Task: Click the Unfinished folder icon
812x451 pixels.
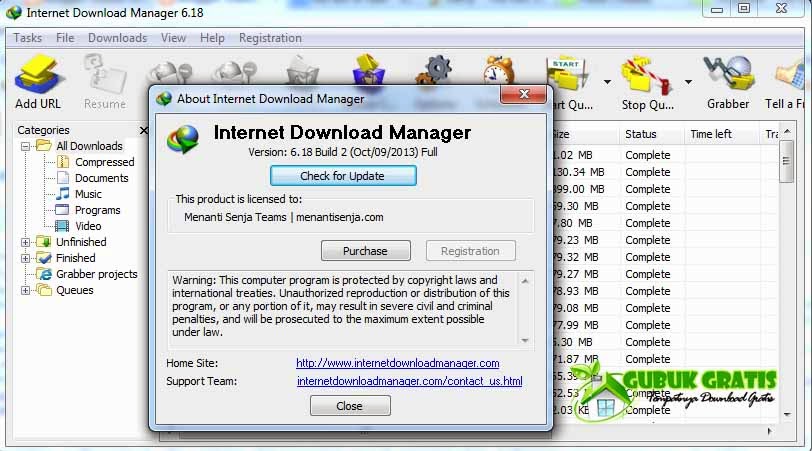Action: tap(45, 242)
